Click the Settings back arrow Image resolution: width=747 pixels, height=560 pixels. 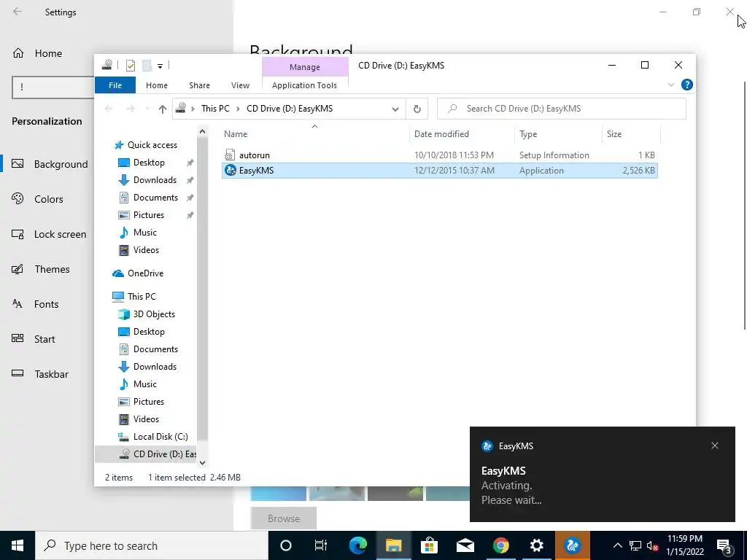click(x=18, y=12)
